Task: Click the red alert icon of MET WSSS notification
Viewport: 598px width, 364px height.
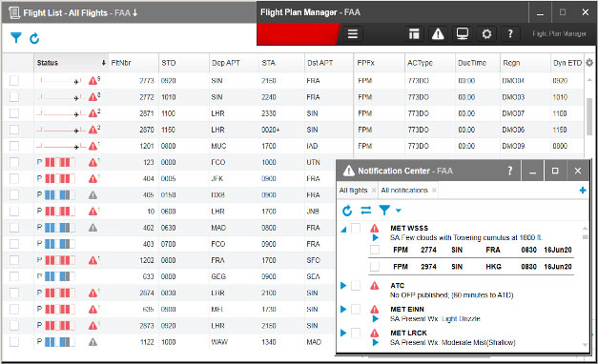Action: click(x=375, y=229)
